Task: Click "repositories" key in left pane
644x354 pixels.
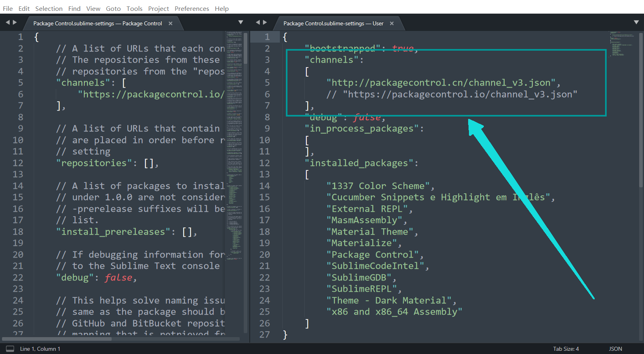Action: pyautogui.click(x=94, y=163)
